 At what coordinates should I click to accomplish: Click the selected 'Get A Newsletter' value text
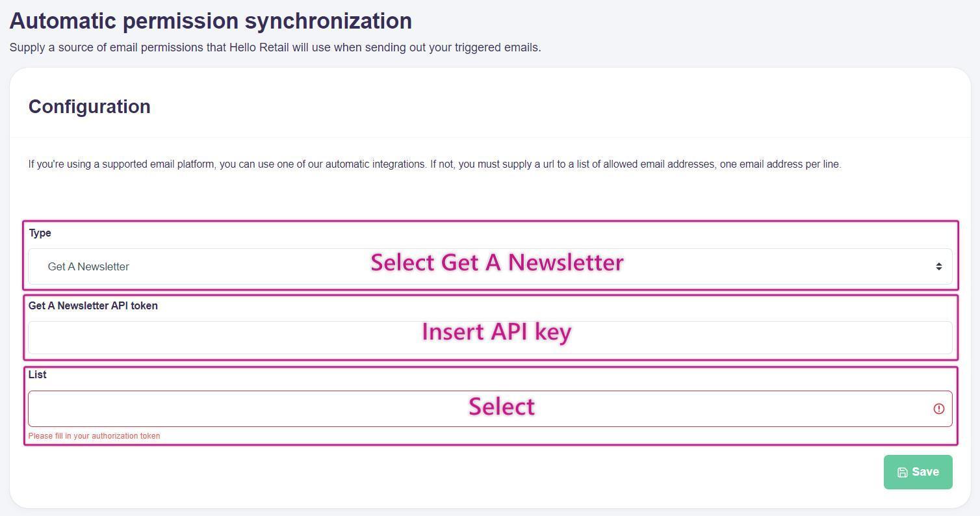coord(88,266)
